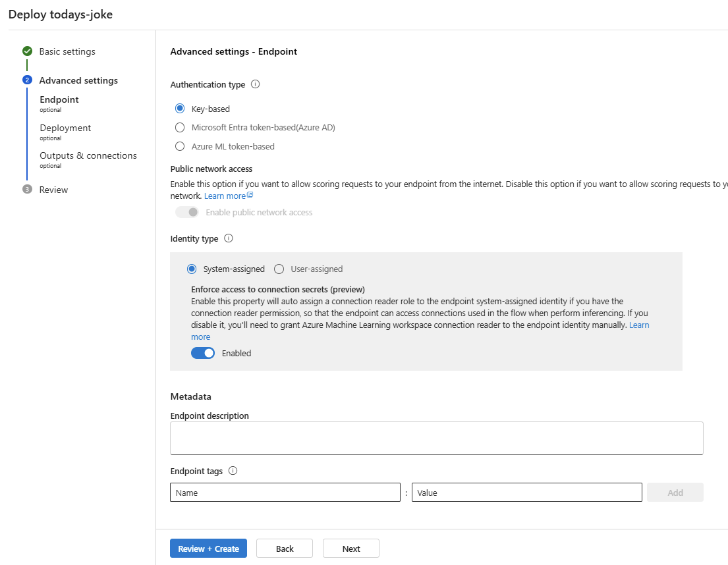
Task: Go to Deployment settings step
Action: 65,128
